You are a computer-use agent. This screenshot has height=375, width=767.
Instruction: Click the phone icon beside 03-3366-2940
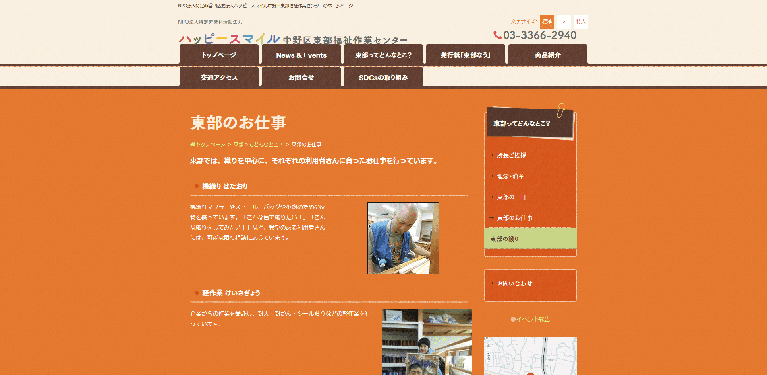point(497,35)
